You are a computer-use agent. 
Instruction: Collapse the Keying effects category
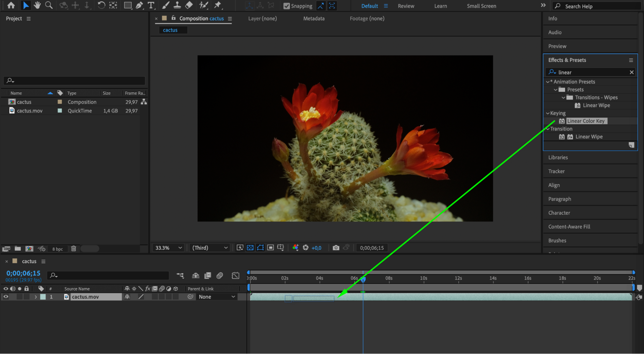pyautogui.click(x=548, y=113)
